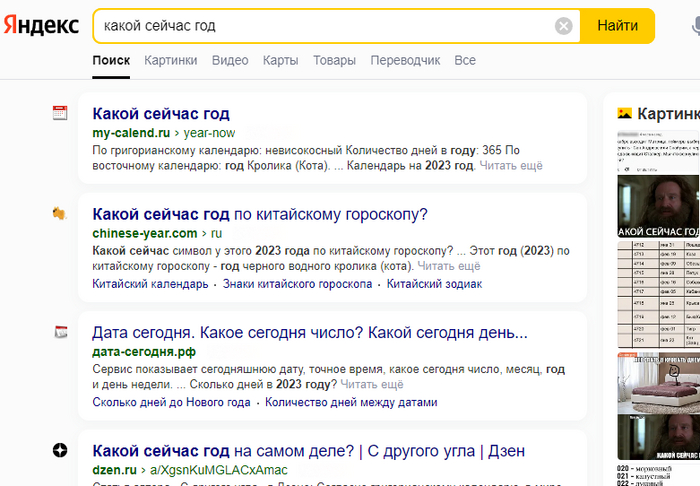Open the Китайский зодиак sitelink

tap(434, 284)
